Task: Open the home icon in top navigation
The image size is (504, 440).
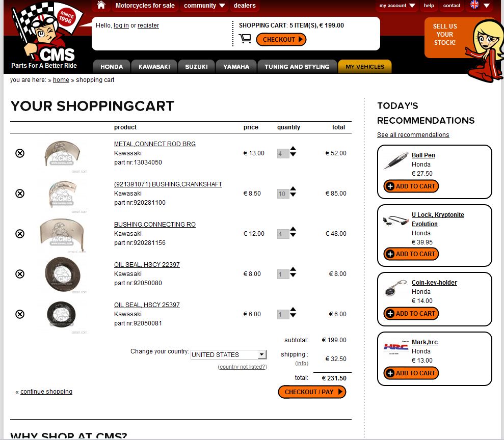Action: [x=101, y=5]
